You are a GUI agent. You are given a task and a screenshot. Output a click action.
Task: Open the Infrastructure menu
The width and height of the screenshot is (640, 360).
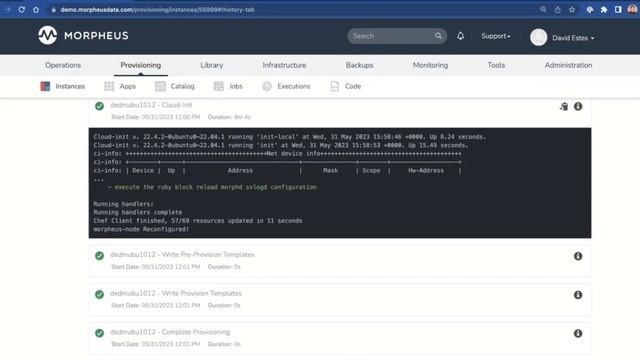(284, 65)
